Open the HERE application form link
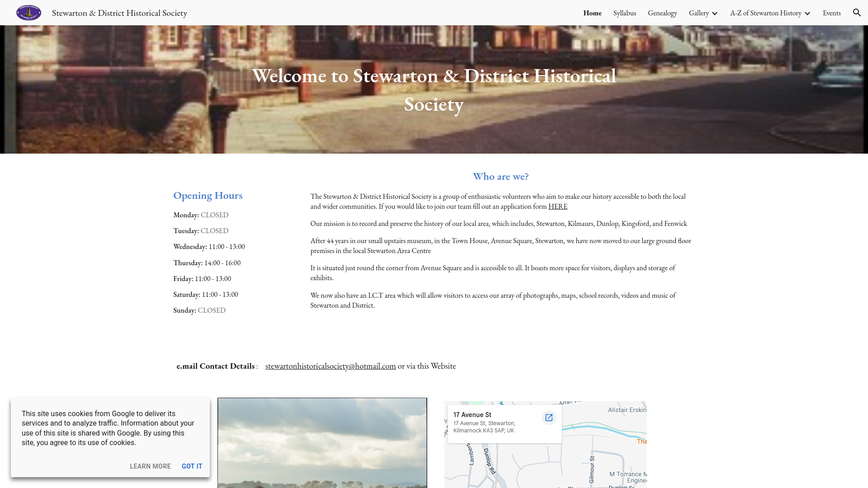Screen dimensions: 868x488 click(x=557, y=206)
